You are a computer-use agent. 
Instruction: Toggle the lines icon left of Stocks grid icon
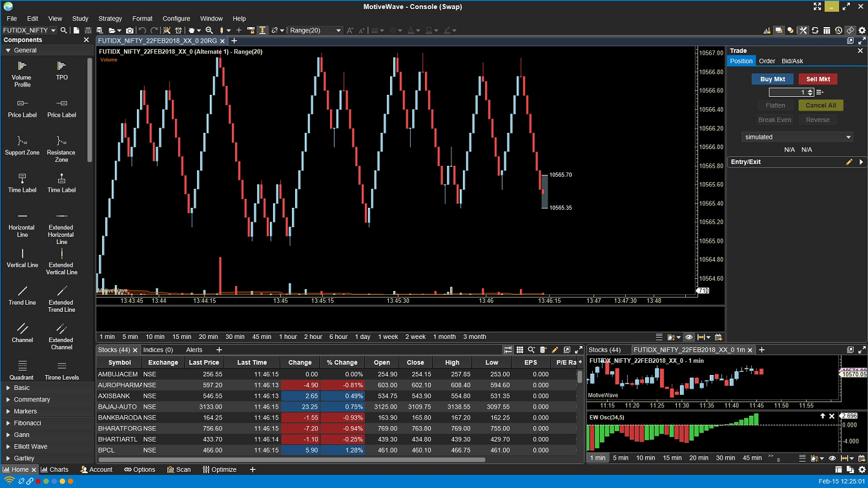point(508,350)
